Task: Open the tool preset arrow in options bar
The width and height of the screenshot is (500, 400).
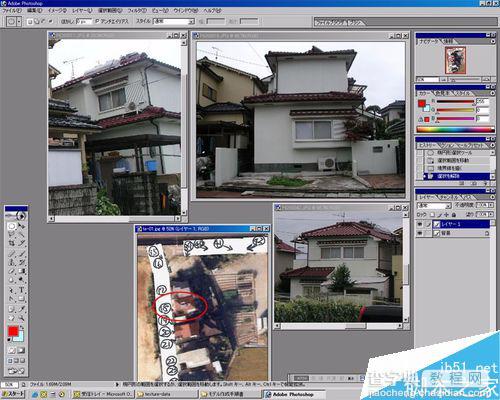Action: pyautogui.click(x=19, y=22)
